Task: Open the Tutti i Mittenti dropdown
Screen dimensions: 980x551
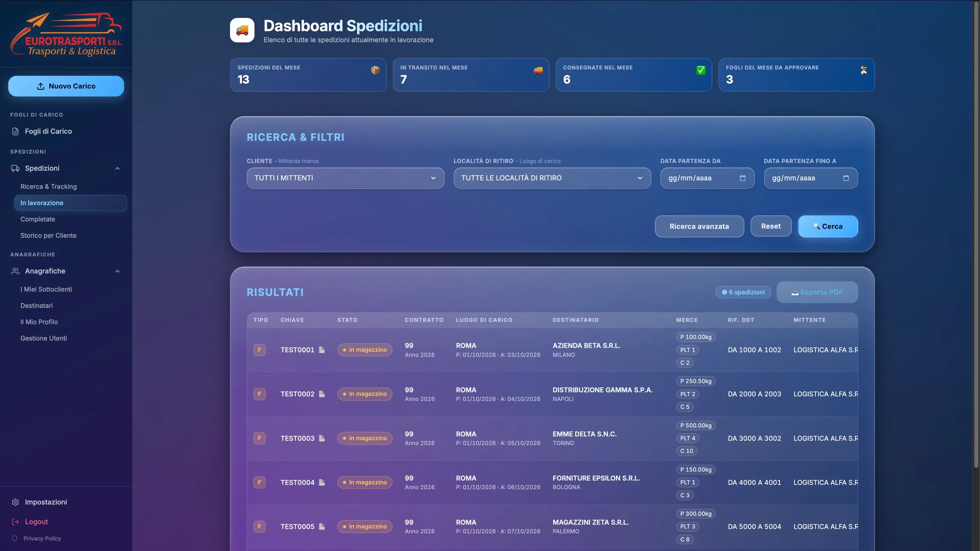Action: (345, 178)
